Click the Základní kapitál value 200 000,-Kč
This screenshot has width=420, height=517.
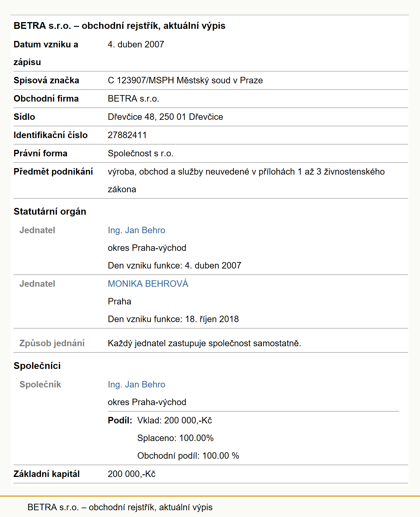point(132,474)
